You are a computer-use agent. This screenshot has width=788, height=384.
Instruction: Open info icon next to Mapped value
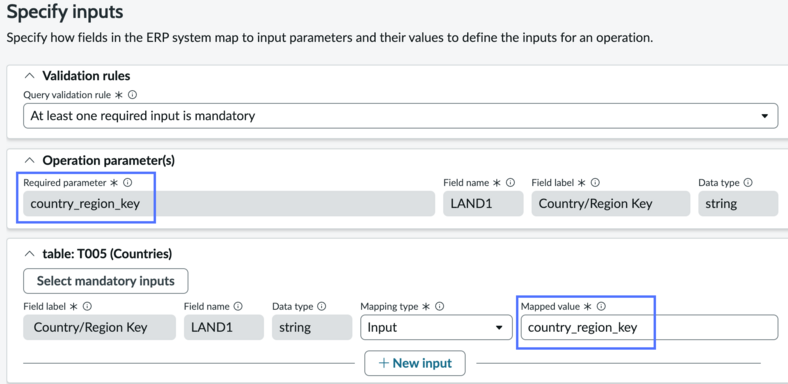[601, 306]
